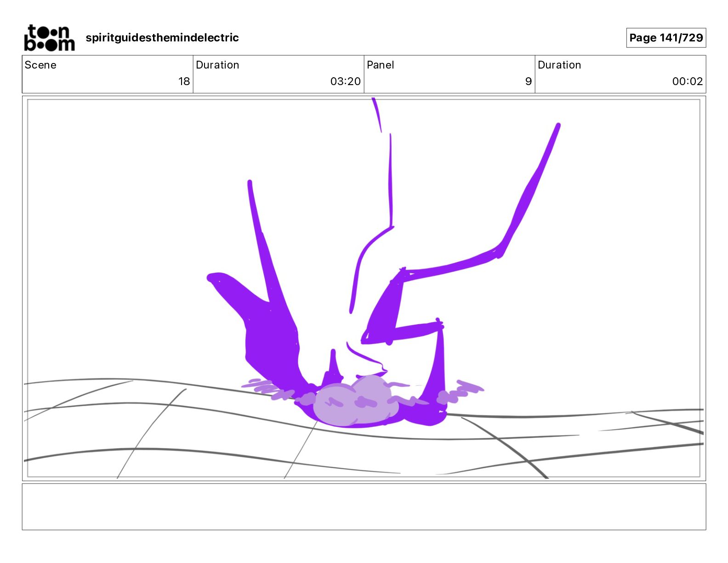Click the 'Panel' header label

coord(381,65)
